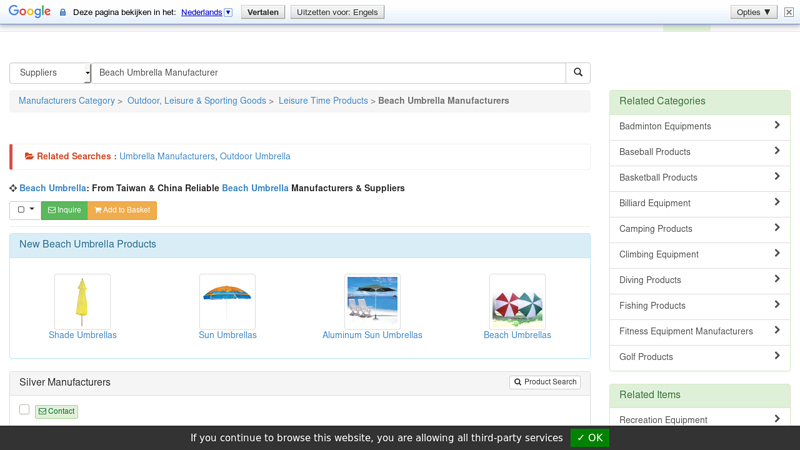Click first Beach Umbrella link in heading
The height and width of the screenshot is (450, 800).
tap(53, 188)
